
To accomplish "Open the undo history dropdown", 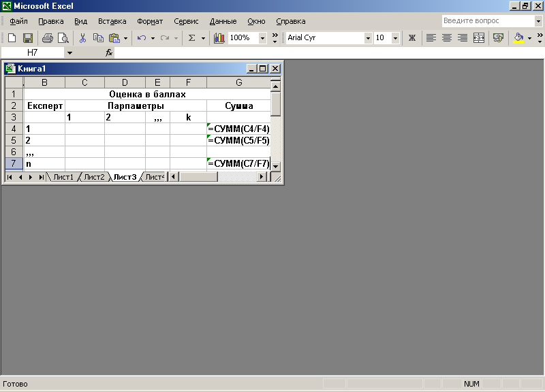I will 153,38.
